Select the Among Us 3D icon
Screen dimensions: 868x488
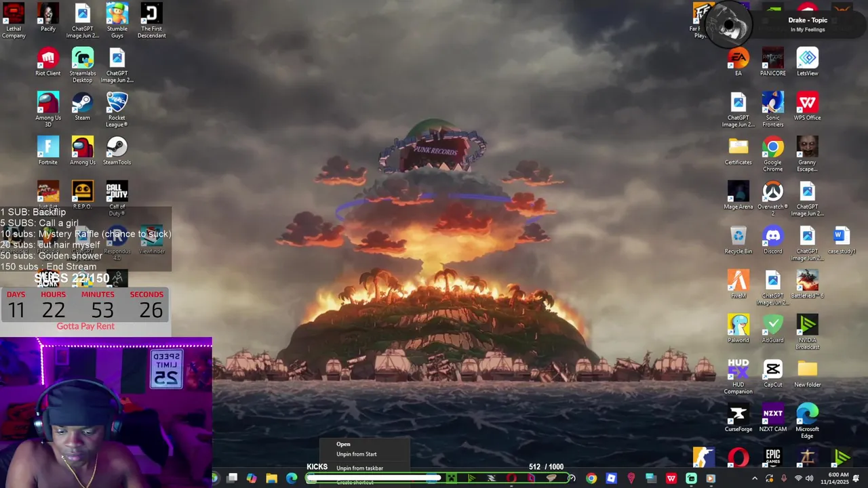(x=47, y=109)
